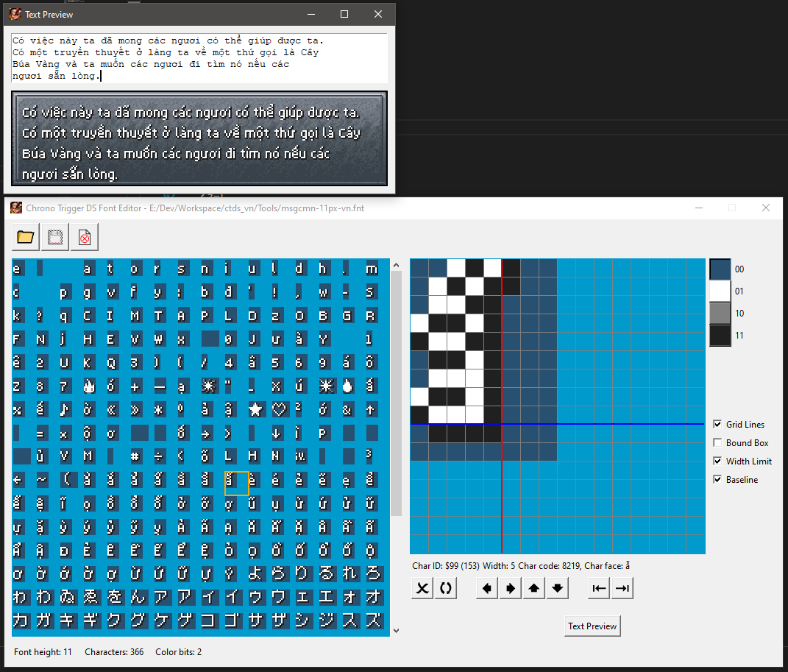788x672 pixels.
Task: Click in the Text Preview text input box
Action: click(199, 58)
